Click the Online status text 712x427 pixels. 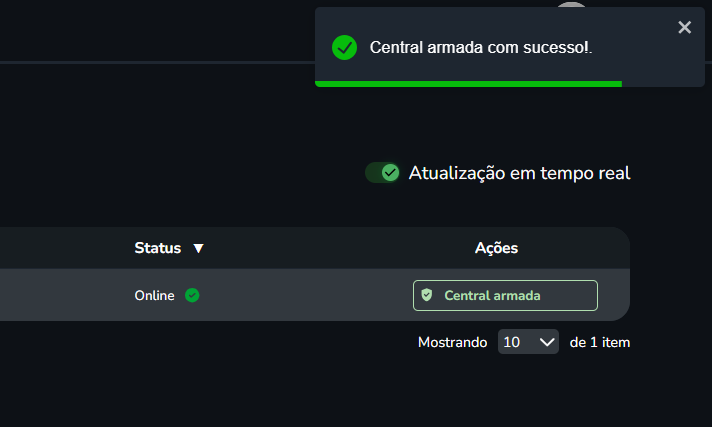point(154,295)
